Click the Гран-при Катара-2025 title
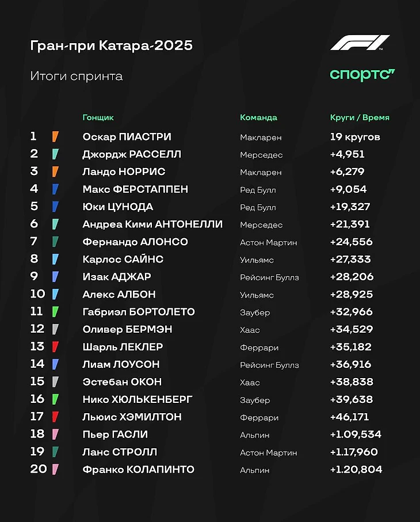 coord(112,45)
